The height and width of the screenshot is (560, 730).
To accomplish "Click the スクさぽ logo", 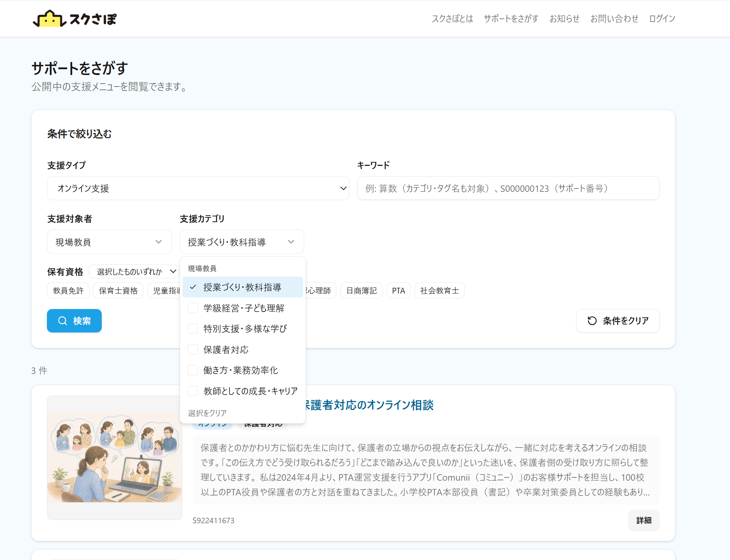I will click(75, 18).
